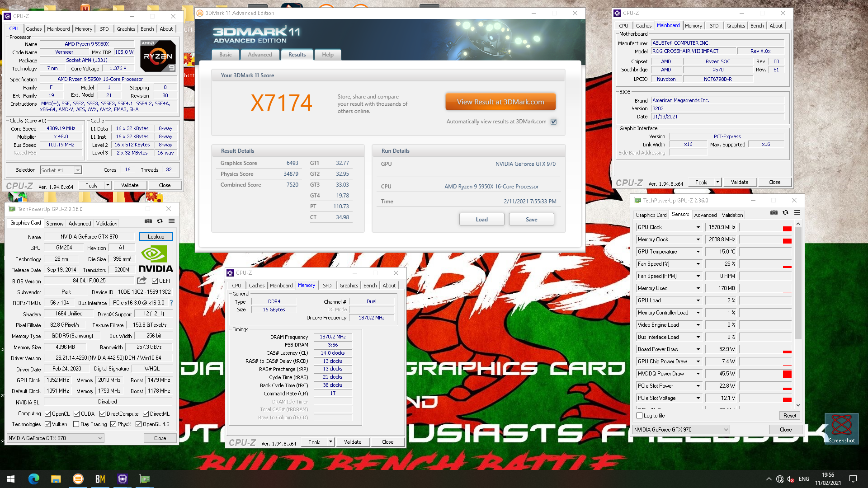Open Microsoft Edge from taskbar
Viewport: 868px width, 488px height.
coord(33,479)
